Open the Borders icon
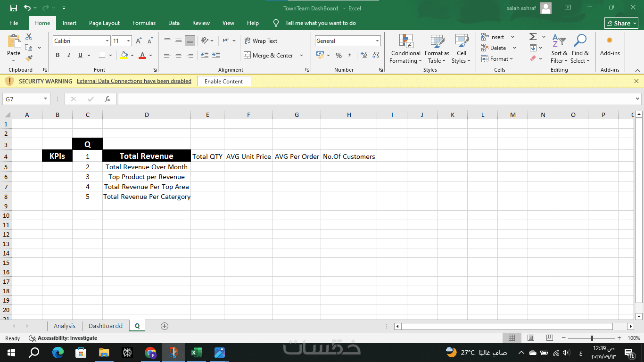The height and width of the screenshot is (362, 644). [102, 55]
